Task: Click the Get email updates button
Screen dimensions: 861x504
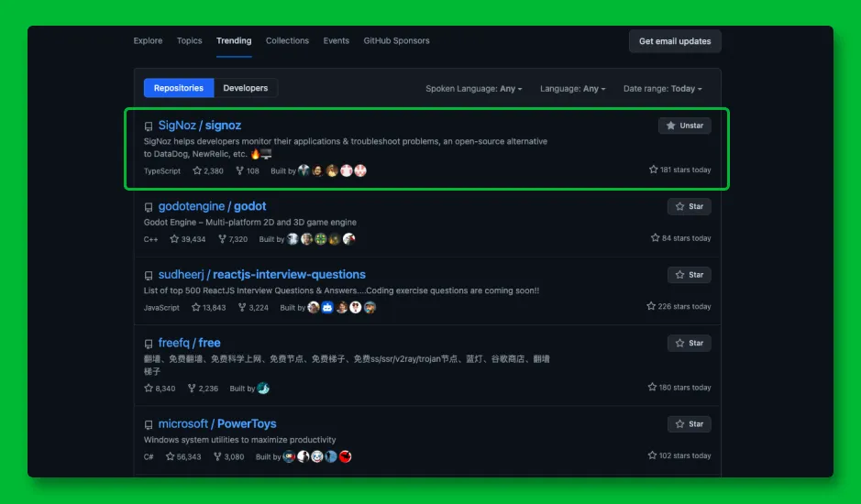Action: [x=675, y=41]
